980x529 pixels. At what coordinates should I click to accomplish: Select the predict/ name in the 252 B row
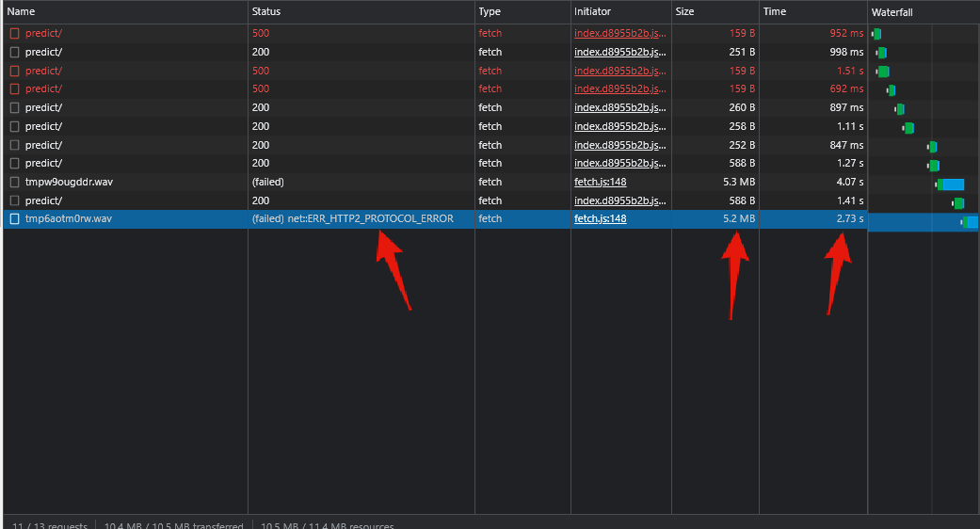click(x=43, y=146)
